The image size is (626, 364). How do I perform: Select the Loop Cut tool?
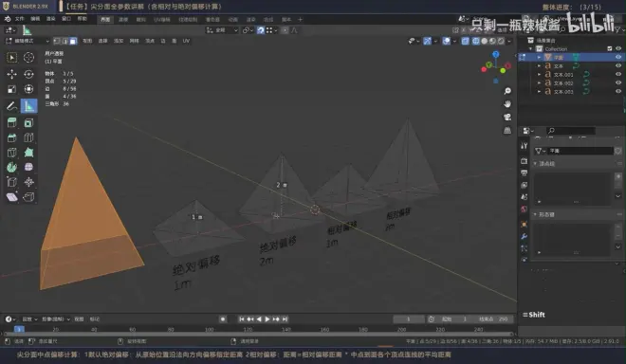[28, 137]
